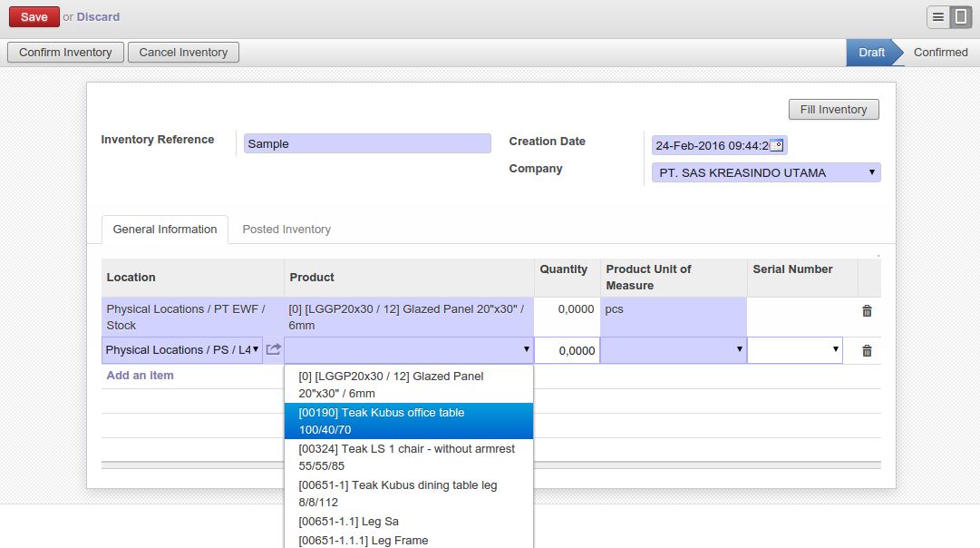
Task: Click Confirm Inventory button
Action: 65,52
